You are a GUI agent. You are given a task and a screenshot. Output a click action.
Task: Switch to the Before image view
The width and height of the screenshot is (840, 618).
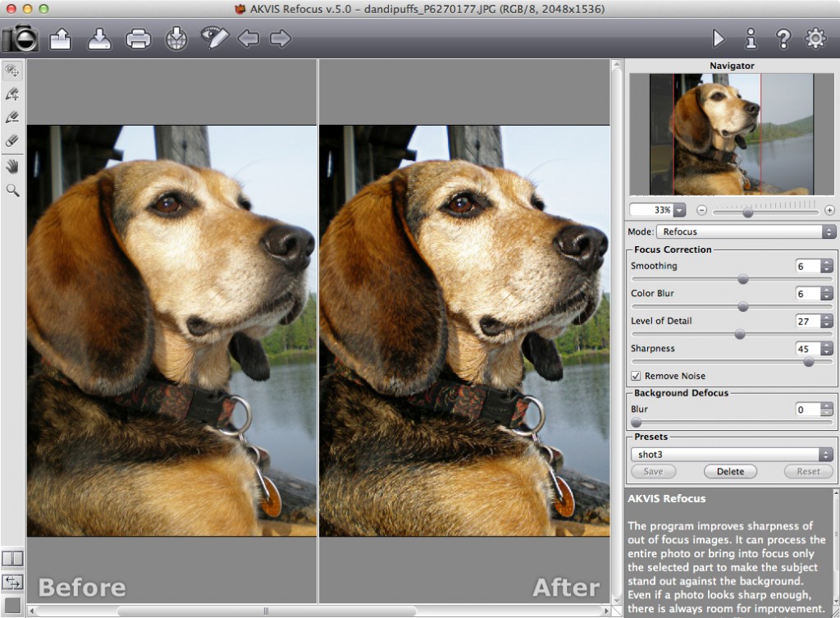(x=82, y=588)
